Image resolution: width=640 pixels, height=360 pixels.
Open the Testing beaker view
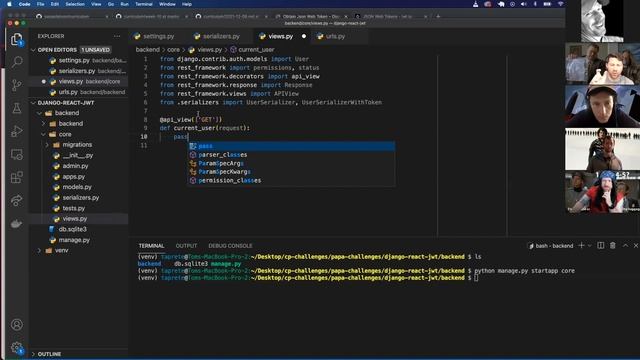click(x=17, y=108)
